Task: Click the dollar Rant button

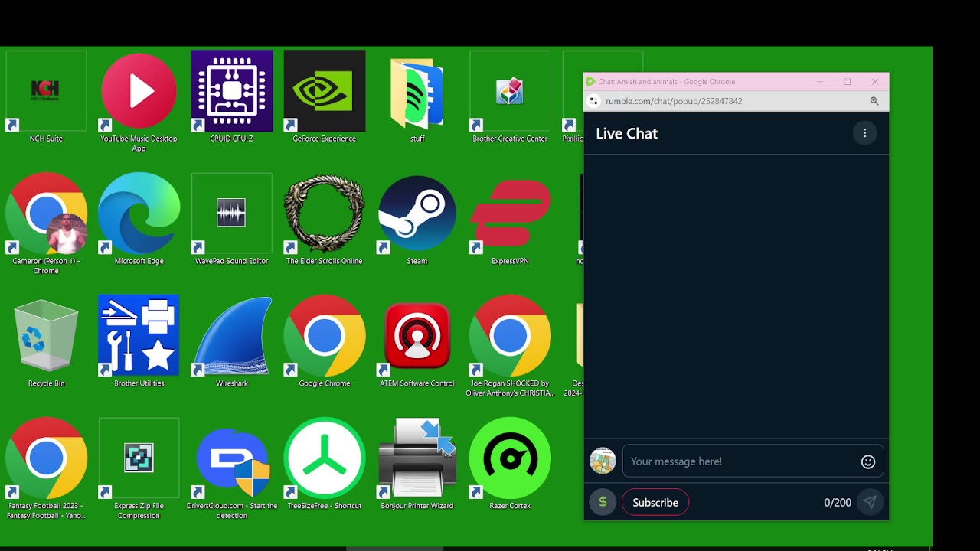Action: pos(603,503)
